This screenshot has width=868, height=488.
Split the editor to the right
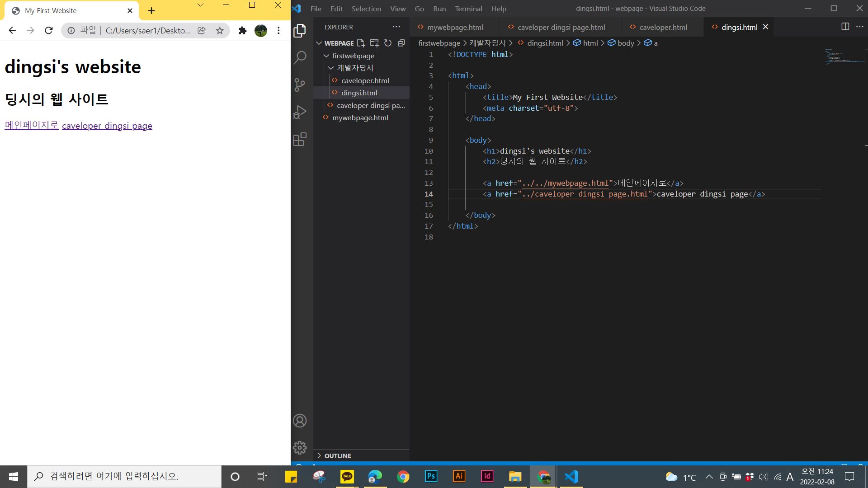pyautogui.click(x=845, y=27)
